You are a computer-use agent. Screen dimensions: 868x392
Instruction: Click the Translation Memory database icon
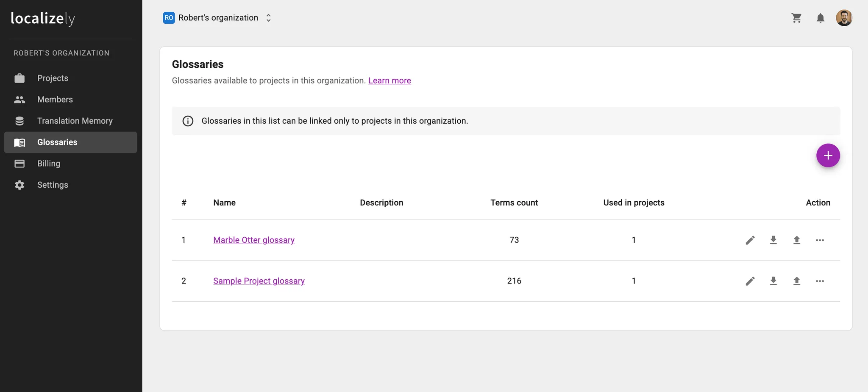[x=19, y=121]
